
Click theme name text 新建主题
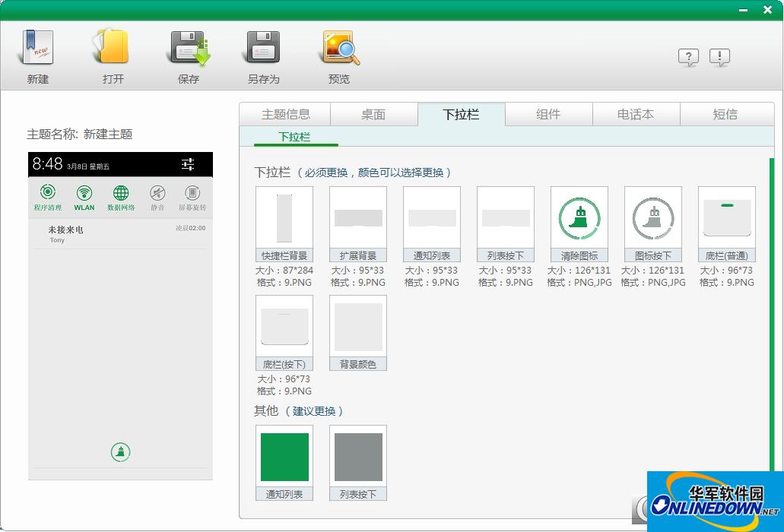pos(108,134)
